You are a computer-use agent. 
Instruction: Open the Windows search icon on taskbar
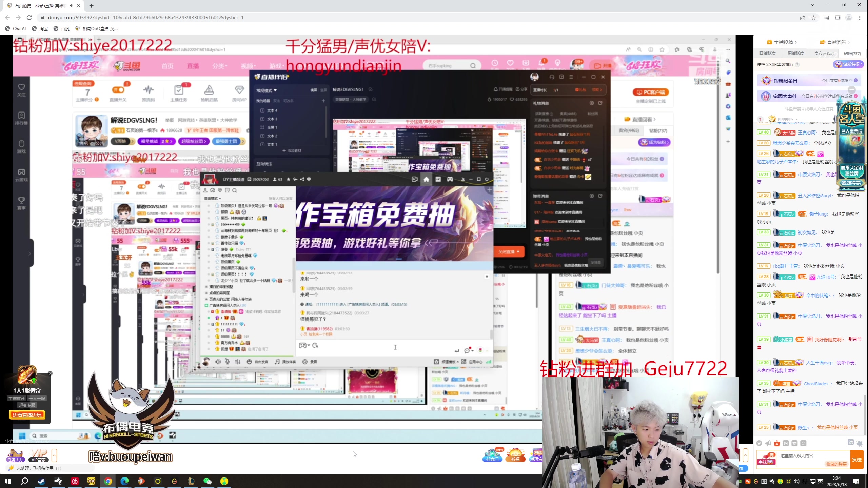[24, 481]
